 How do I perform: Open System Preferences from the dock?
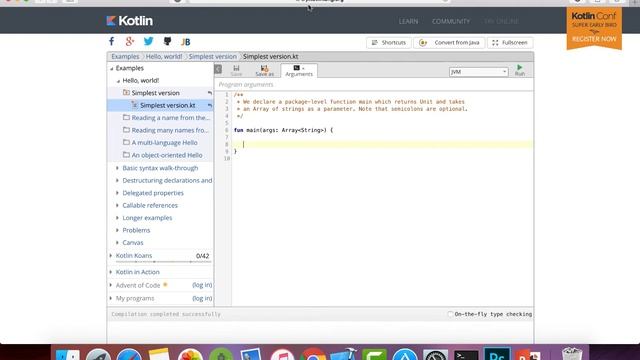(435, 354)
